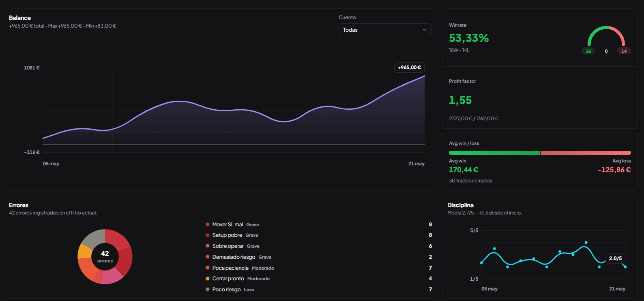The image size is (644, 301).
Task: Click the orange-red dot beside Poca paciencia
Action: point(208,268)
